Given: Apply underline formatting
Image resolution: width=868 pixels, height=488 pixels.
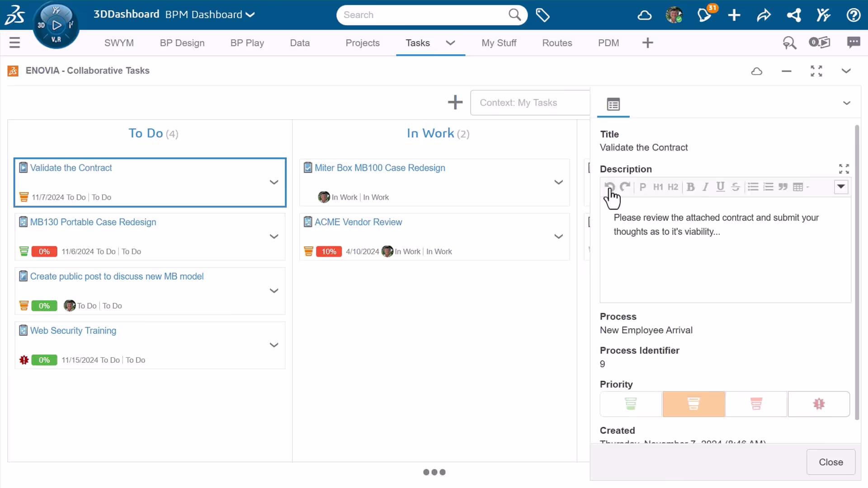Looking at the screenshot, I should click(720, 187).
